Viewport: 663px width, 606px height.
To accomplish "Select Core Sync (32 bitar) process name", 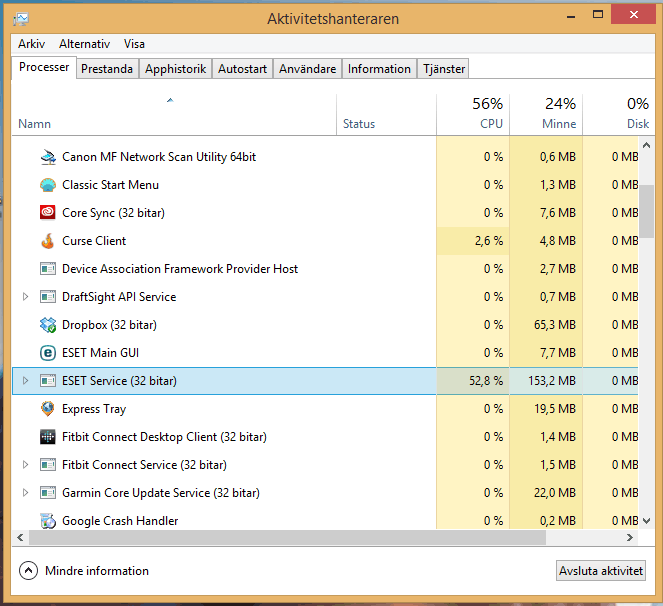I will tap(113, 213).
